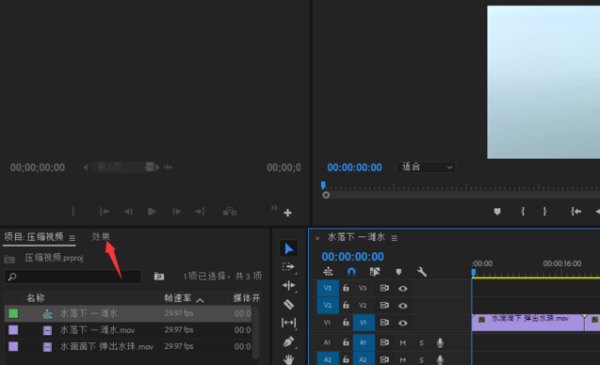Select the 项目: 压缩视频 tab
This screenshot has width=600, height=365.
(x=34, y=237)
